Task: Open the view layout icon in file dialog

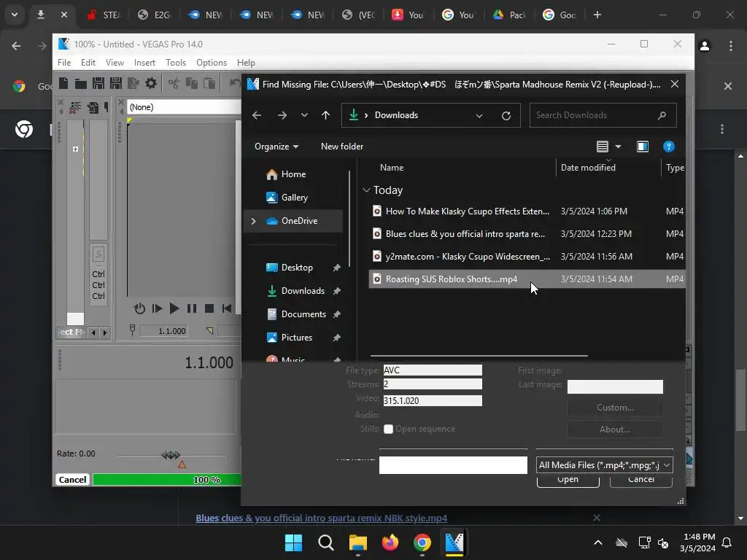Action: (x=603, y=147)
